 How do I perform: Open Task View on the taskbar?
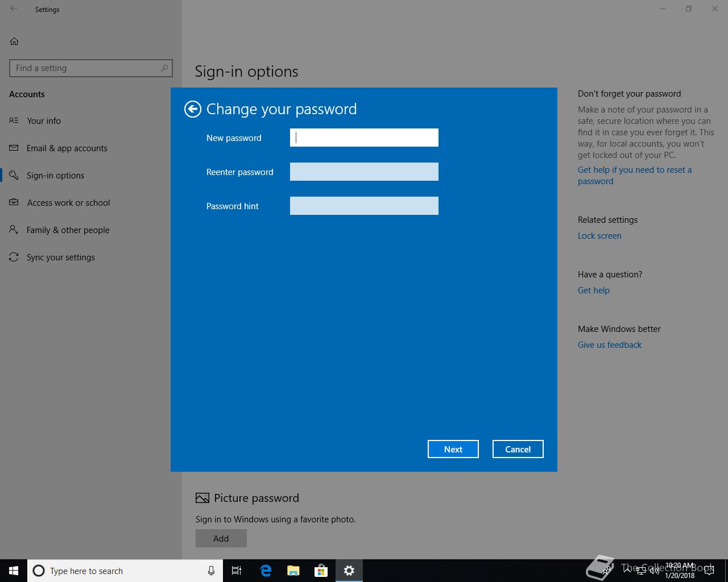[x=237, y=571]
